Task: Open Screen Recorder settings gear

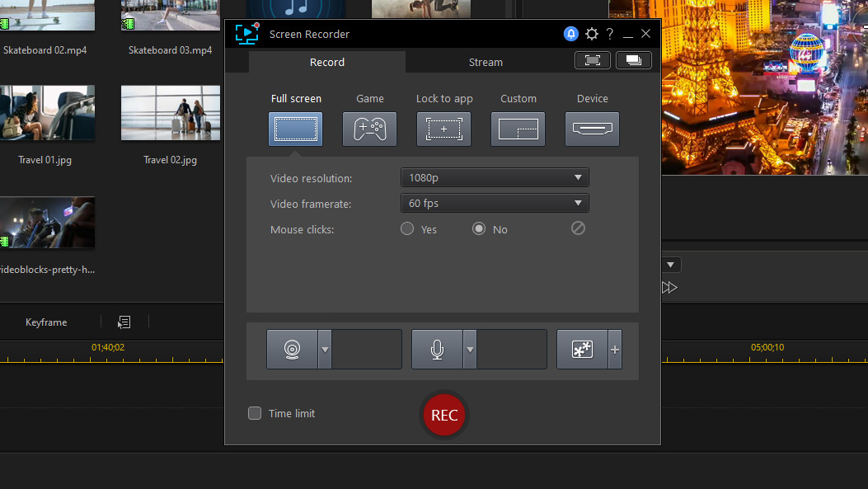Action: point(592,34)
